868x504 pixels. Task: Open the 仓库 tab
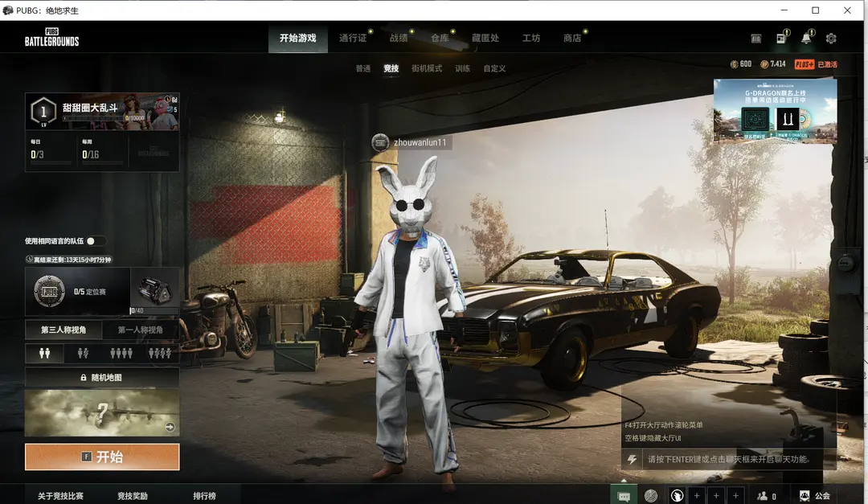tap(440, 39)
